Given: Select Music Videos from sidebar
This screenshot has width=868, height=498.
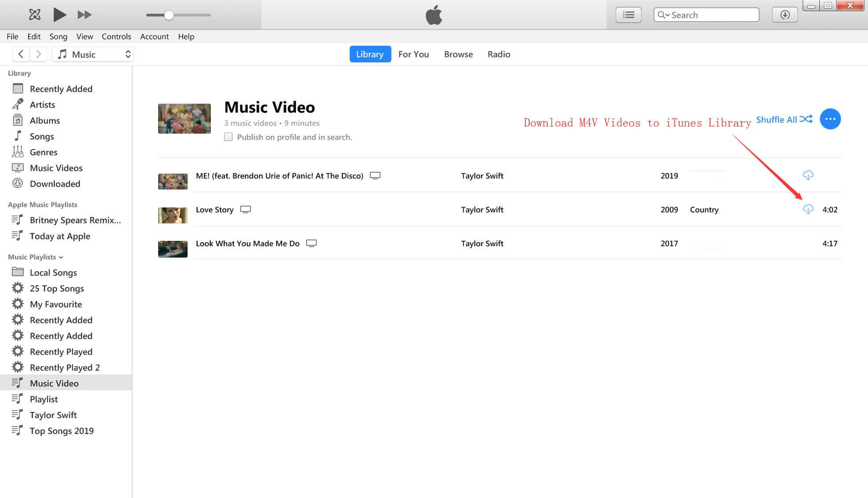Looking at the screenshot, I should [x=56, y=167].
